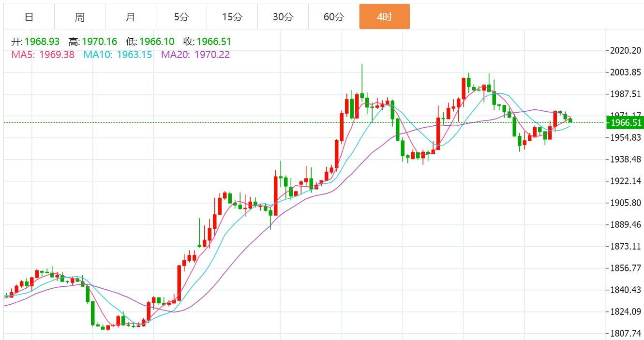Click the 1905.80 price axis label
The image size is (644, 340).
coord(626,203)
